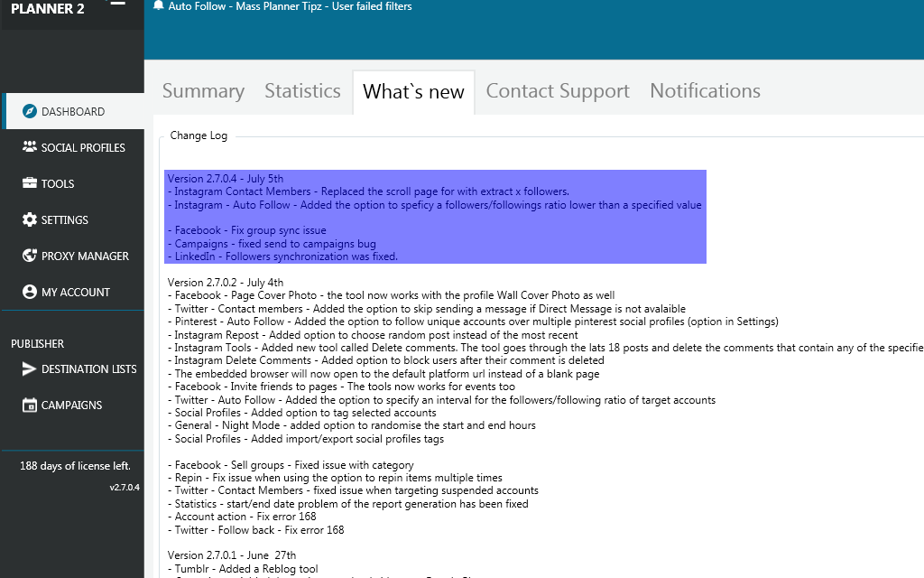Click the Campaigns calendar icon

(x=30, y=406)
